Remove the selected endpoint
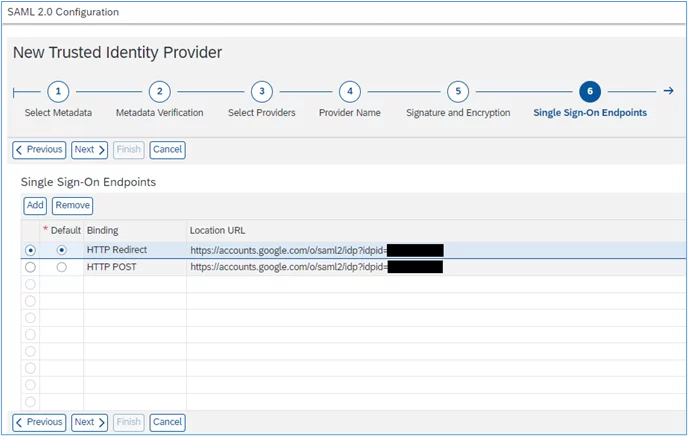This screenshot has width=688, height=436. point(72,206)
